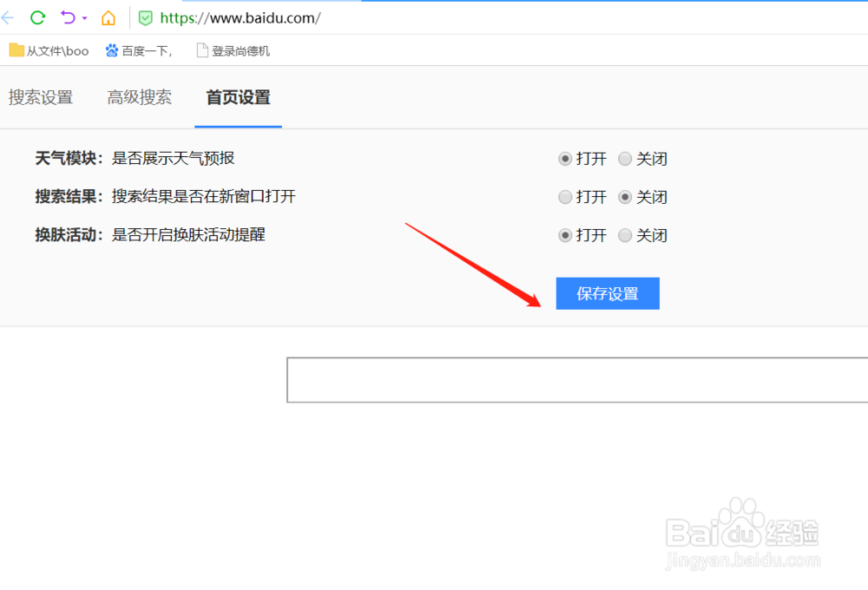Turn on 天气模块 with 打开 radio
Screen dimensions: 868x590
coord(565,159)
